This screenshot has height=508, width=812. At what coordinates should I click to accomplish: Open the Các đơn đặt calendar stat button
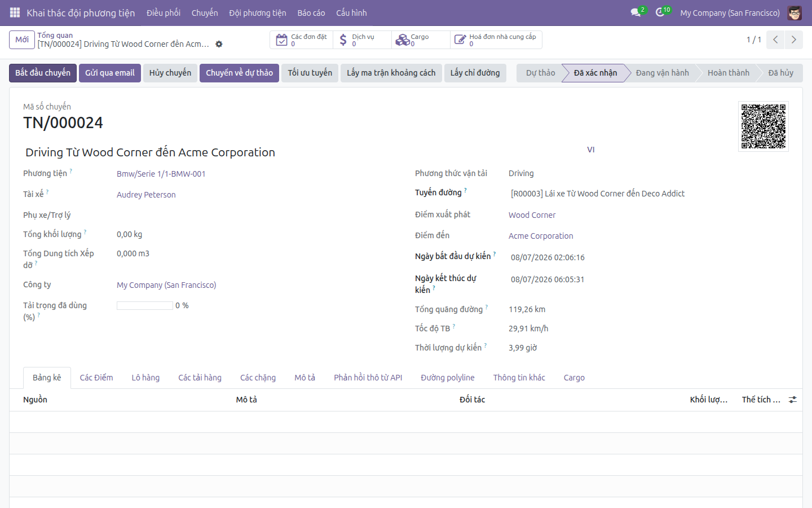tap(301, 40)
